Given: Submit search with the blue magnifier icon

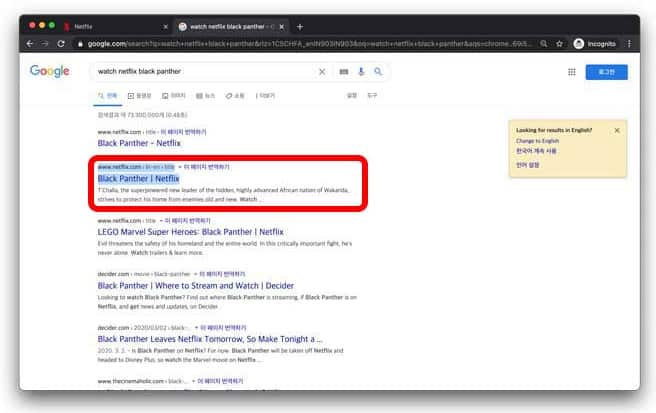Looking at the screenshot, I should point(378,72).
